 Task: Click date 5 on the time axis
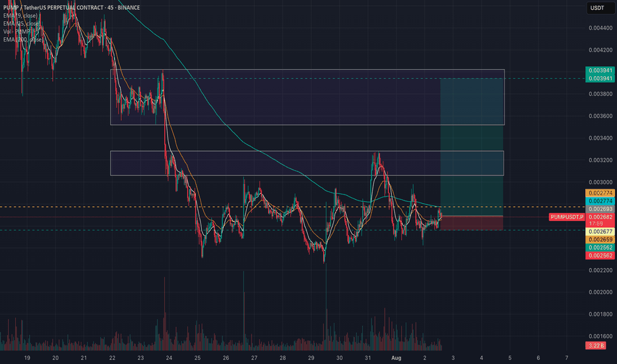coord(510,357)
